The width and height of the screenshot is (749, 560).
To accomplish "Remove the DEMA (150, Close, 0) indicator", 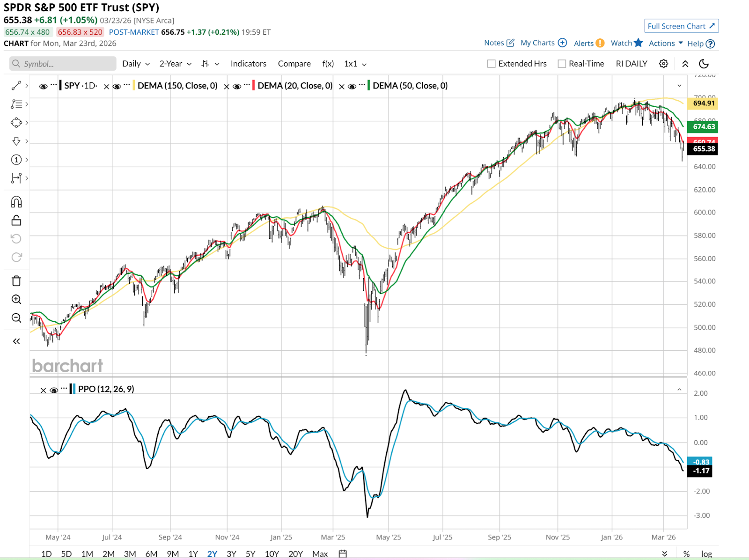I will point(106,87).
